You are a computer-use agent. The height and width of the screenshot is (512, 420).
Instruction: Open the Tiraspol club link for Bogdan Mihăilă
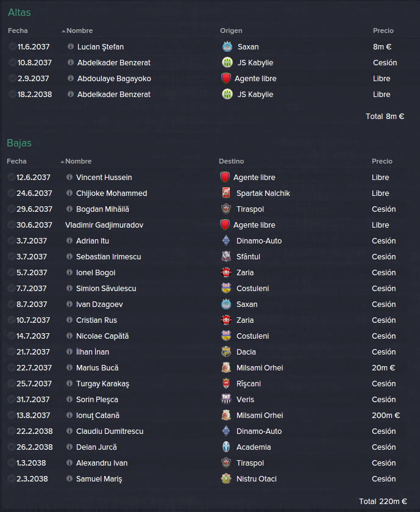[x=250, y=209]
